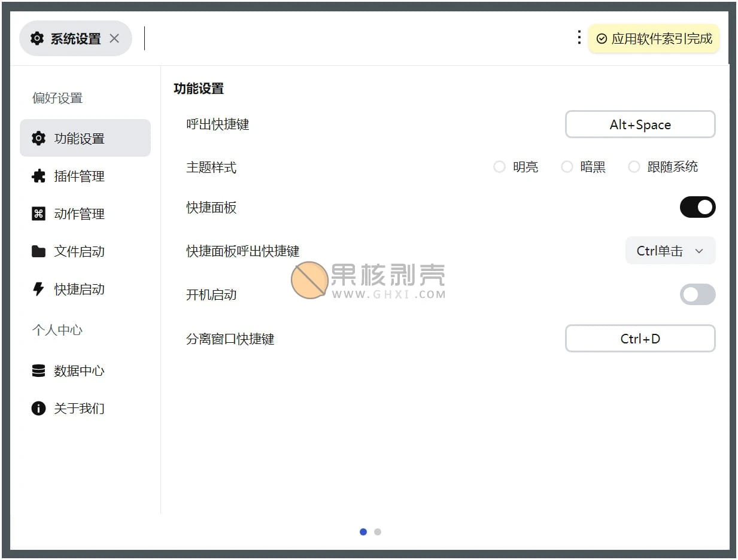The image size is (738, 560).
Task: Open 文件启动 folder icon
Action: tap(38, 251)
